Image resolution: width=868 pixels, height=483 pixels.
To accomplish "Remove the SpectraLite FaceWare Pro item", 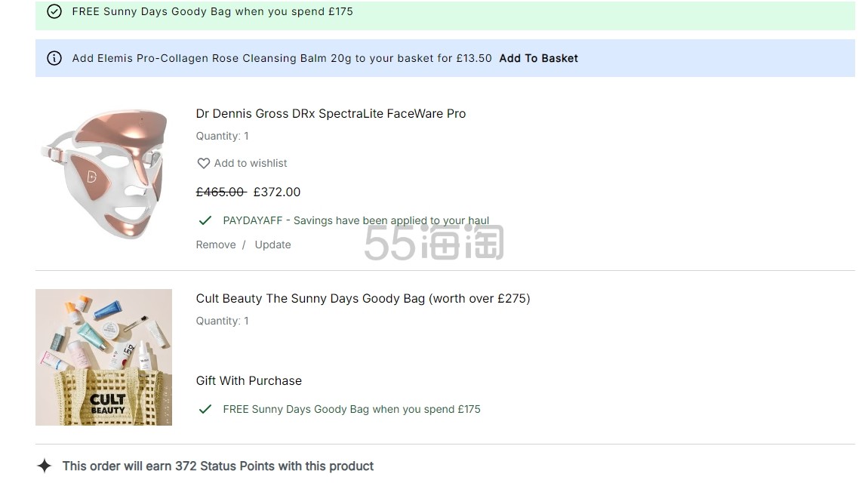I will pos(216,245).
